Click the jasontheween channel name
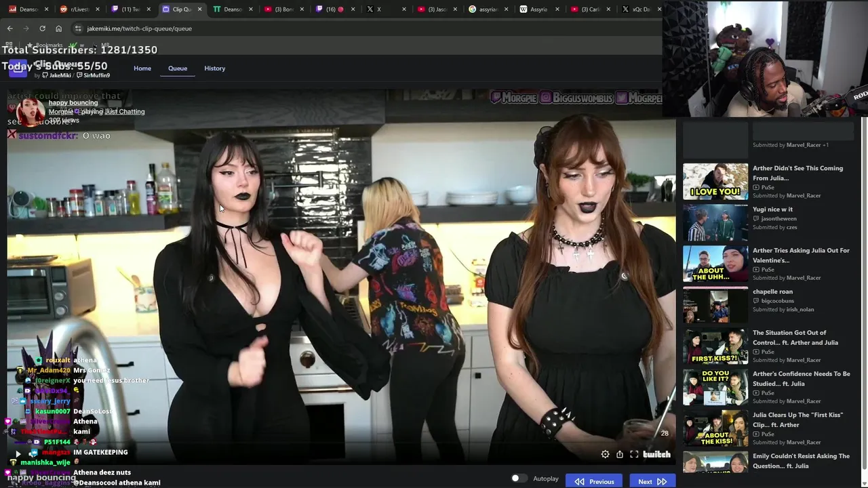Image resolution: width=868 pixels, height=488 pixels. pyautogui.click(x=778, y=219)
